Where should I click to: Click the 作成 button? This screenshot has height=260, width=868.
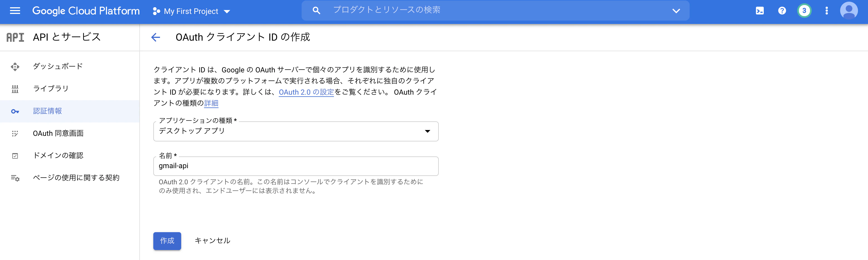(167, 241)
